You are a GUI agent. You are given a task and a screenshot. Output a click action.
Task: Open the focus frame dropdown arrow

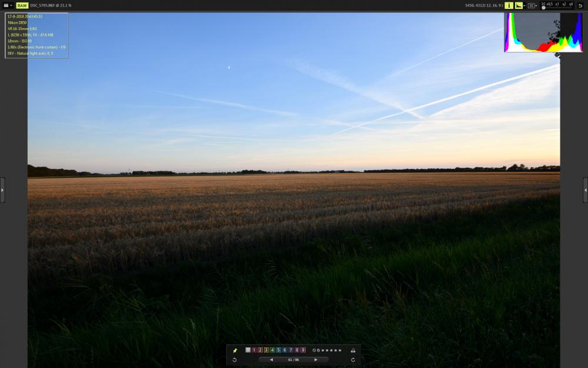click(537, 6)
